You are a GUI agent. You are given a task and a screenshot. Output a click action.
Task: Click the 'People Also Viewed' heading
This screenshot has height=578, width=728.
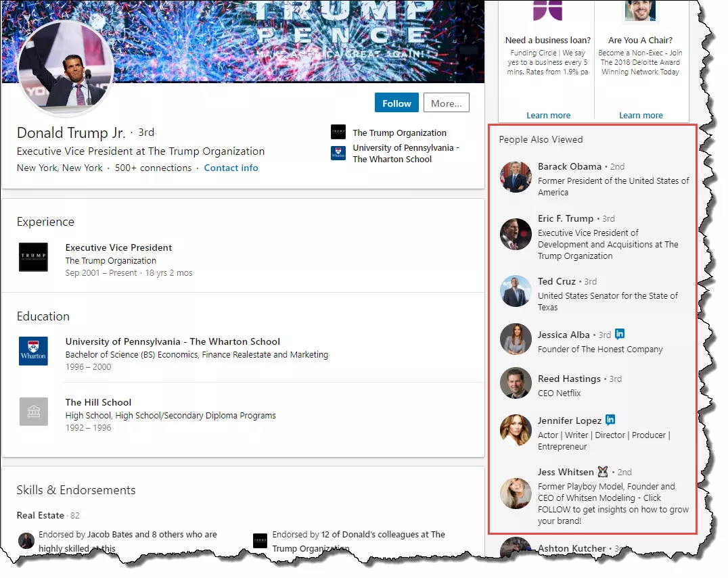541,139
